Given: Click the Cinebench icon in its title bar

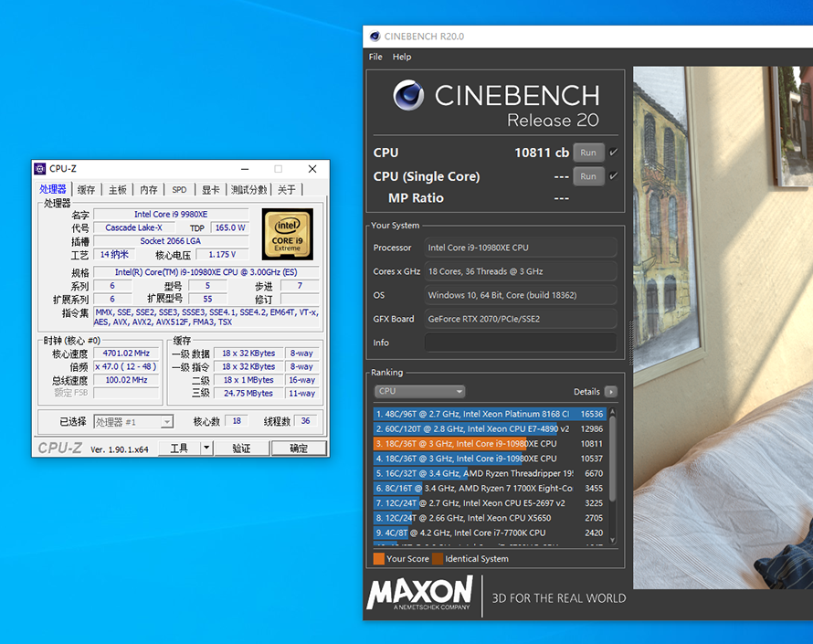Looking at the screenshot, I should pyautogui.click(x=375, y=37).
